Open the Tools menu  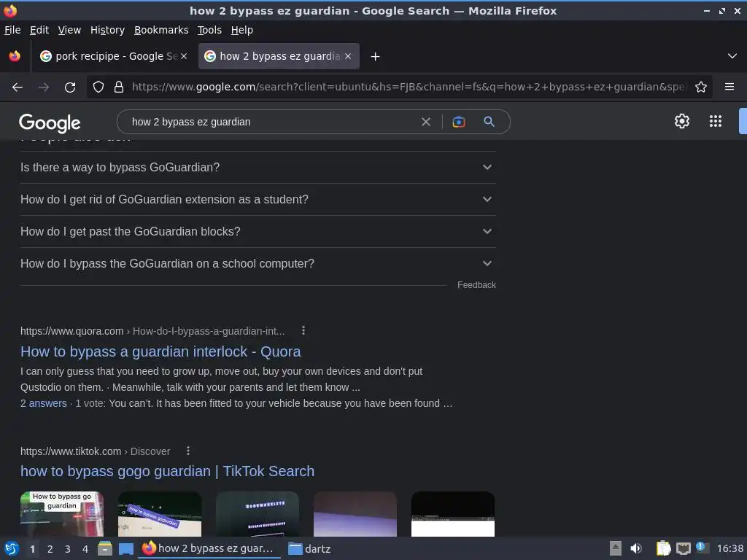point(209,30)
